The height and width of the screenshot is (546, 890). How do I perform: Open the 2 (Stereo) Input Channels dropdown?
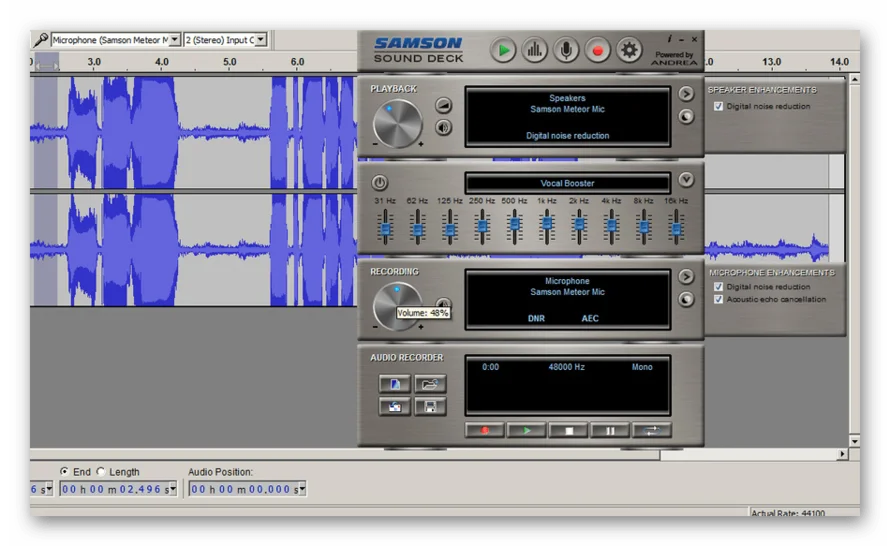coord(261,40)
